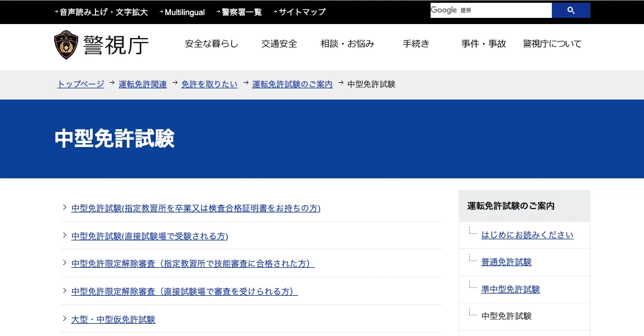The height and width of the screenshot is (336, 644).
Task: Open the 手続き menu
Action: click(x=416, y=44)
